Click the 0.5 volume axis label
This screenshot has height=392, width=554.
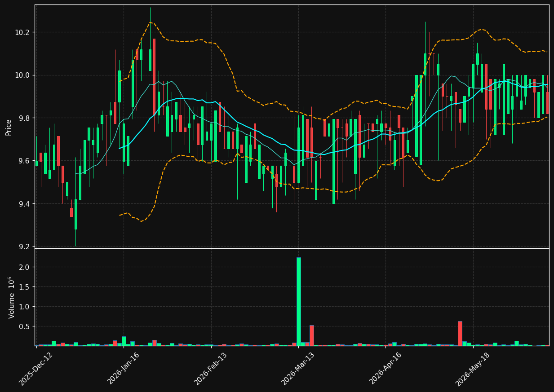click(25, 326)
